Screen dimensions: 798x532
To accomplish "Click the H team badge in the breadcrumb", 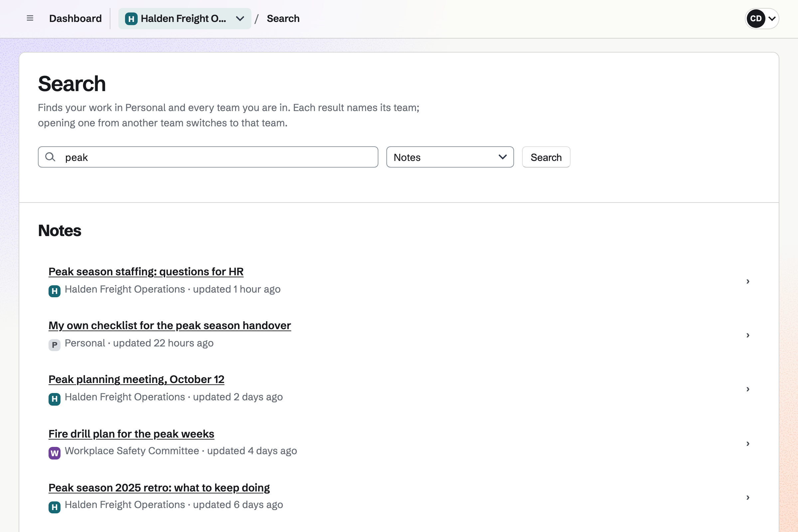I will [x=131, y=19].
